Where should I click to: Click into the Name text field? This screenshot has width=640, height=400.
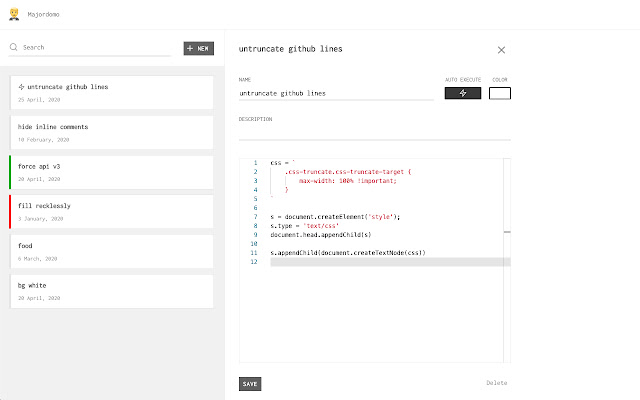click(x=335, y=93)
